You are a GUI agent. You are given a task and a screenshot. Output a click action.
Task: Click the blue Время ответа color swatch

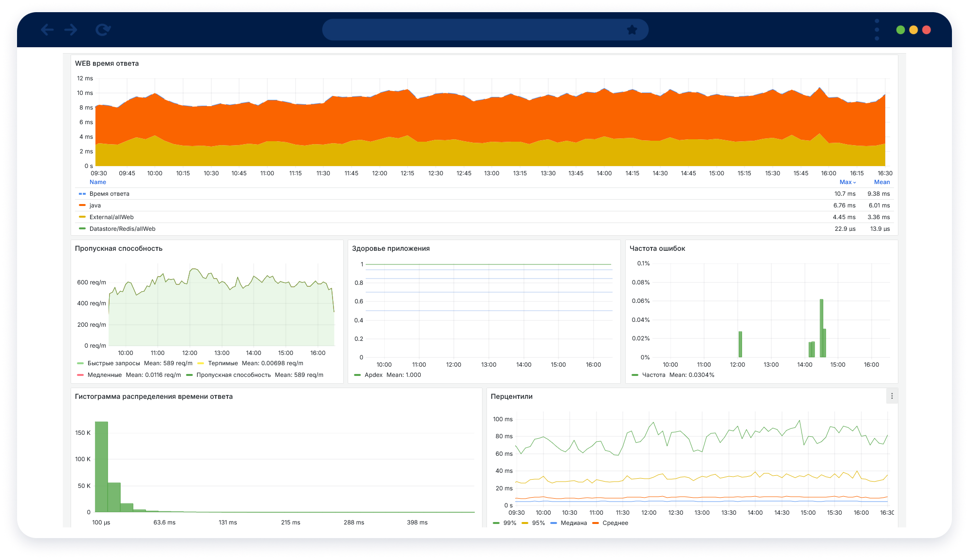82,194
